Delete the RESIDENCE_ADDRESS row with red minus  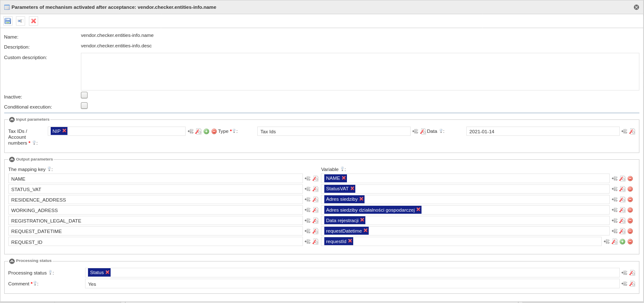click(x=630, y=199)
